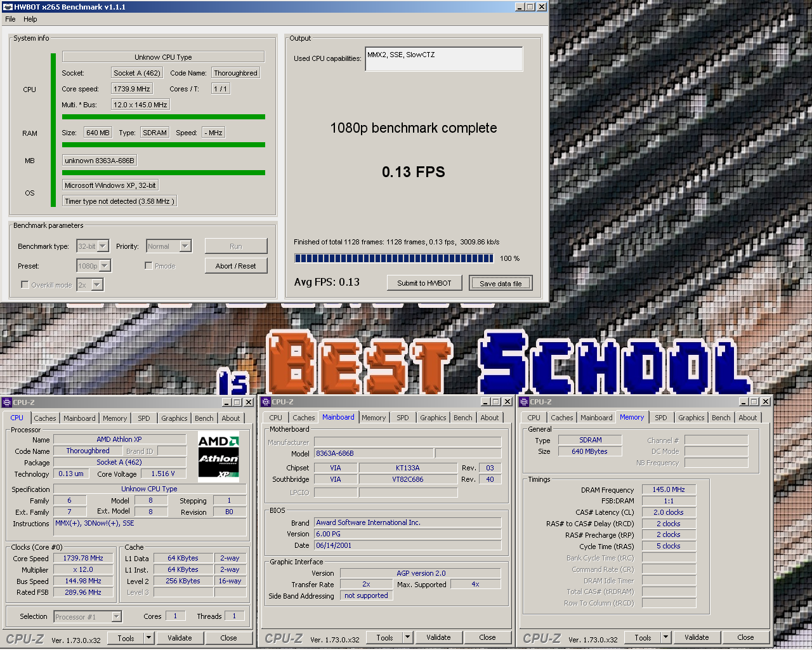Click the Used CPU capabilities text box

[444, 59]
